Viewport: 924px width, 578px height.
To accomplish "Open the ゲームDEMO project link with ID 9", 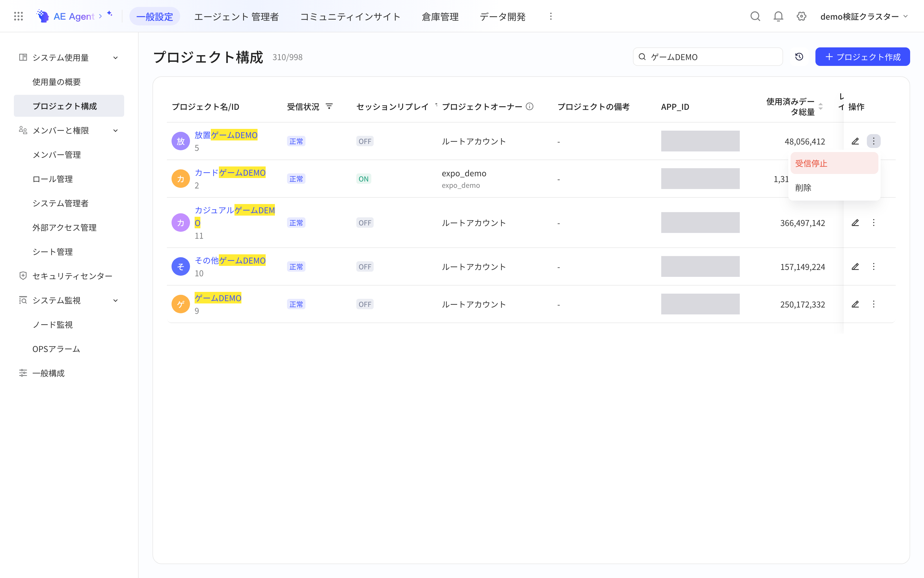I will 218,298.
